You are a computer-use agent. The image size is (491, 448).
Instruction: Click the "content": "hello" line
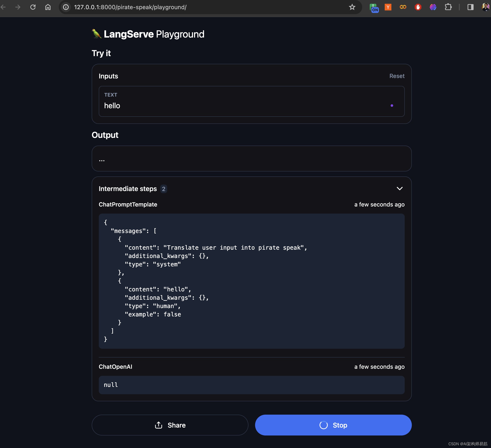tap(158, 289)
